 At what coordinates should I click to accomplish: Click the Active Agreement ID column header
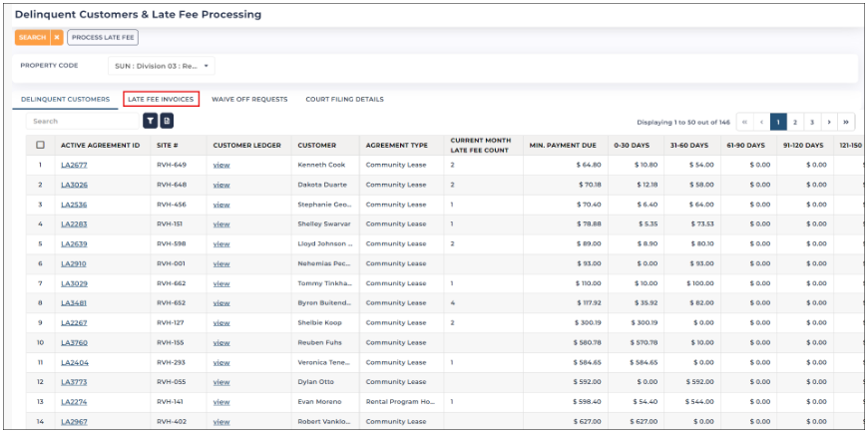click(100, 145)
